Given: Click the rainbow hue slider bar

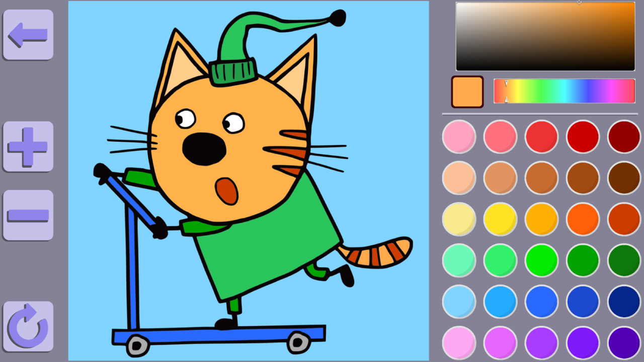Looking at the screenshot, I should pyautogui.click(x=565, y=91).
